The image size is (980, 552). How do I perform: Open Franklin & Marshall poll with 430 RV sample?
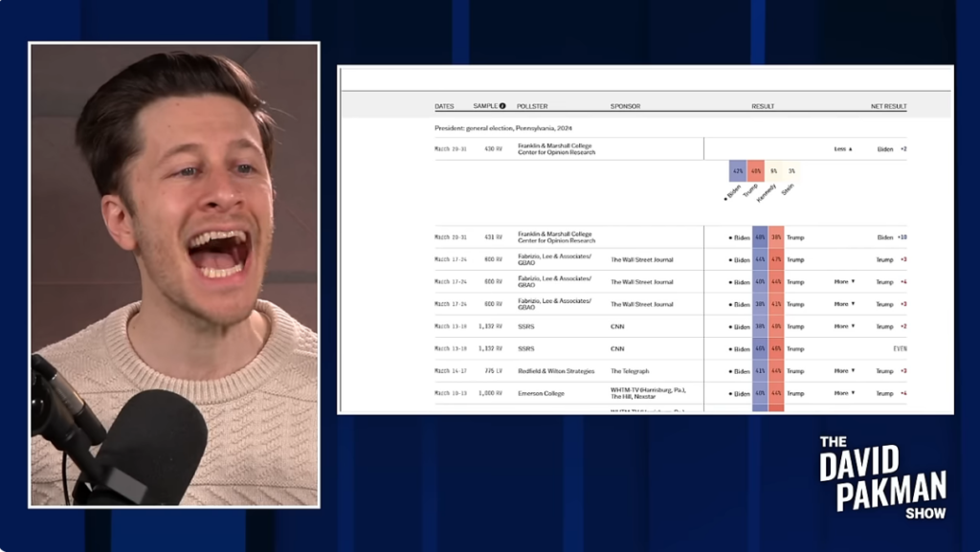coord(556,149)
